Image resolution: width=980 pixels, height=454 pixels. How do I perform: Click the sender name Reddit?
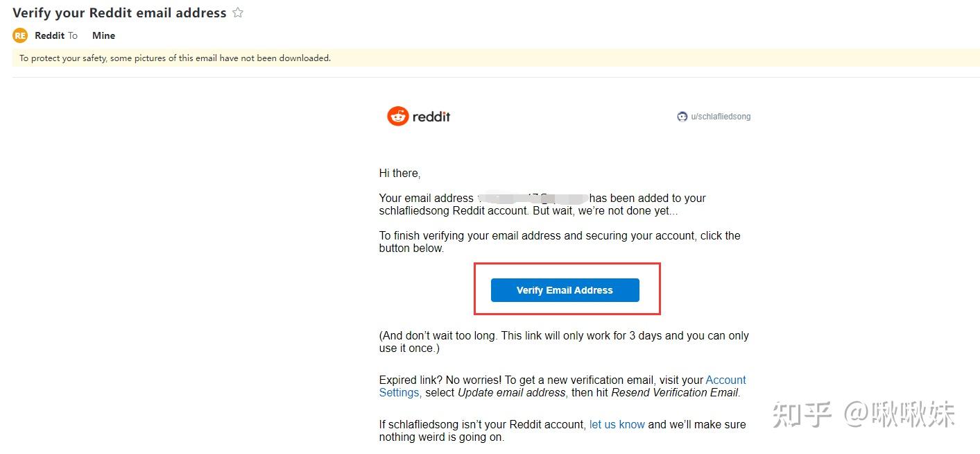[x=50, y=35]
